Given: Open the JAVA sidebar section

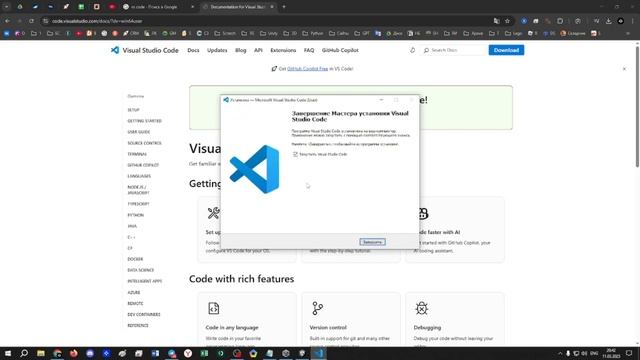Looking at the screenshot, I should [132, 226].
